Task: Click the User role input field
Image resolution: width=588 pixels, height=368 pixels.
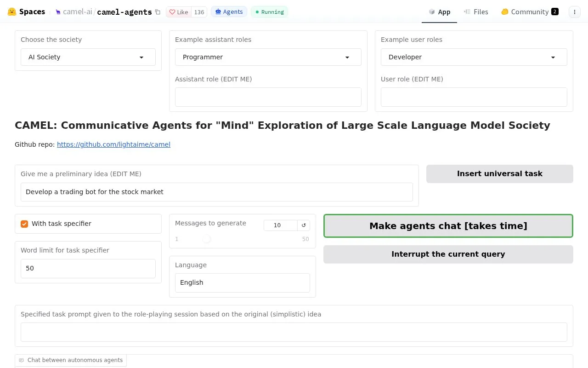Action: pyautogui.click(x=474, y=97)
